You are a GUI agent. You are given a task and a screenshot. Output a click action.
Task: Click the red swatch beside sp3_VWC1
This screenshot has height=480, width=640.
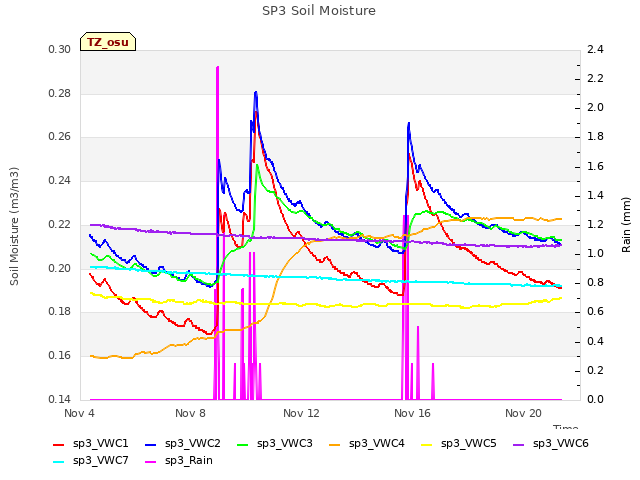coord(59,444)
